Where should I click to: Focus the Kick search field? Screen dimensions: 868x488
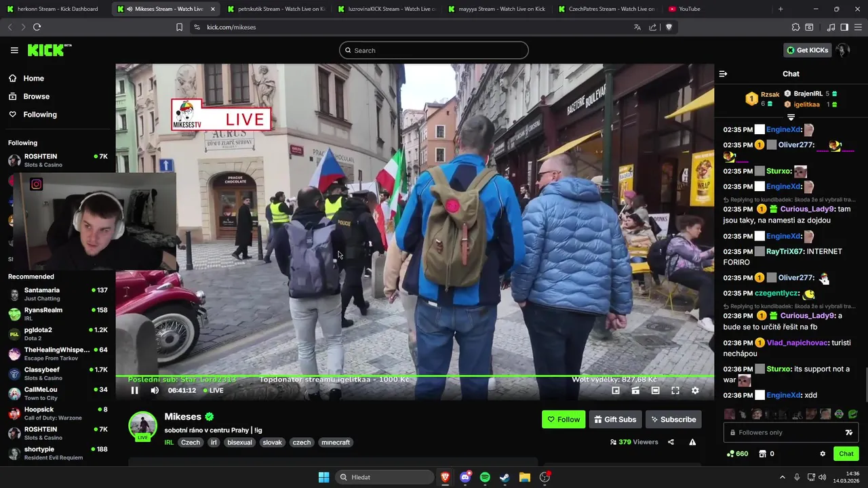pyautogui.click(x=434, y=50)
